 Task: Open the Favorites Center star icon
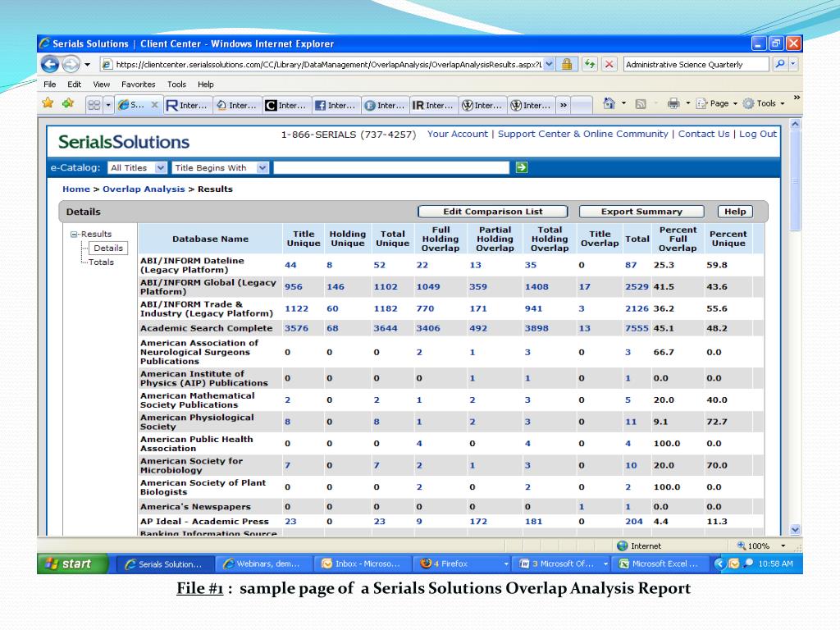[48, 103]
